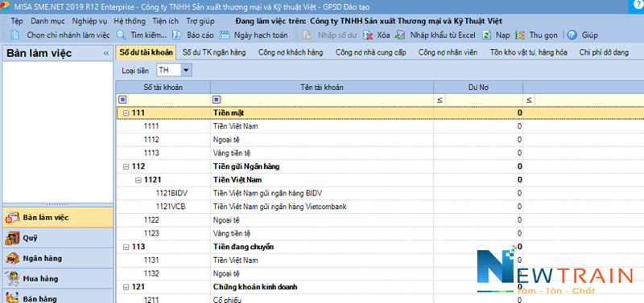
Task: Collapse account 113 Tiền đang chuyển
Action: click(x=126, y=247)
